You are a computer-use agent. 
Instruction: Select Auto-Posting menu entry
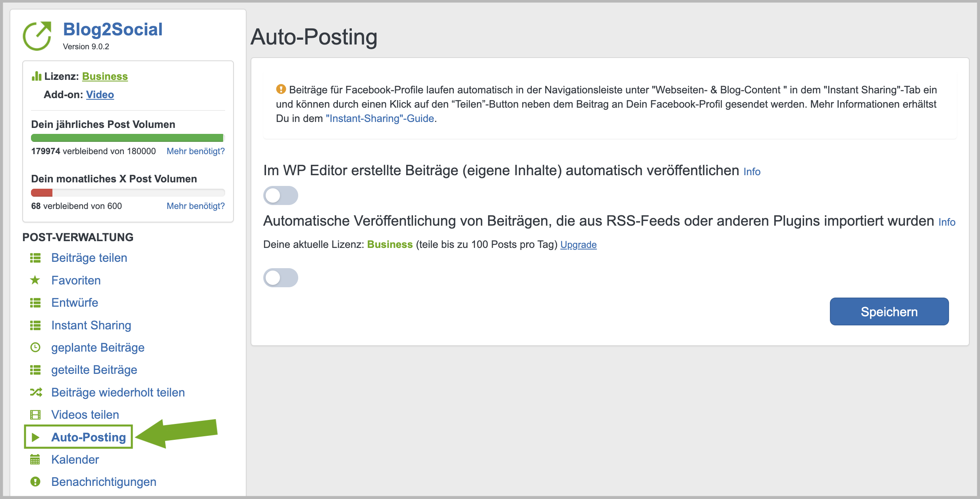(x=89, y=437)
